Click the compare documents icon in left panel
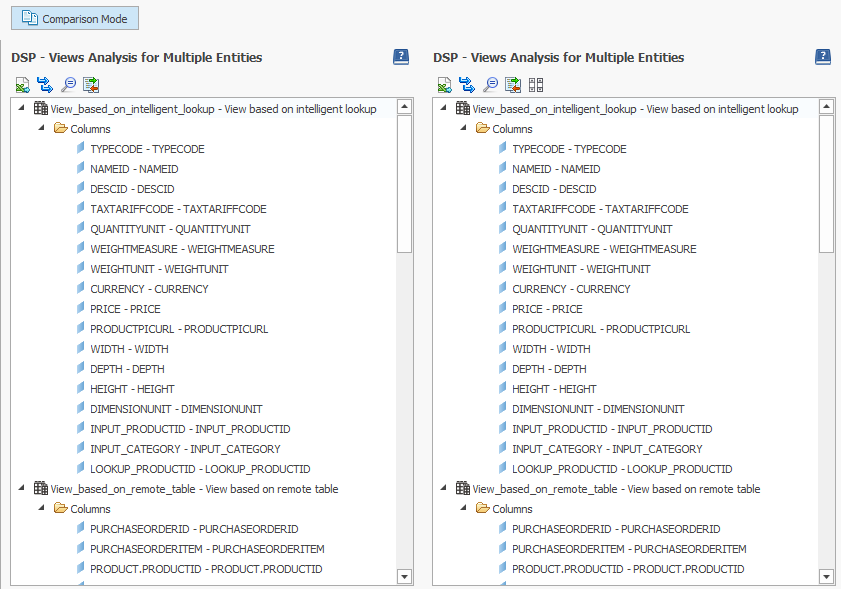Viewport: 841px width, 589px height. tap(91, 85)
